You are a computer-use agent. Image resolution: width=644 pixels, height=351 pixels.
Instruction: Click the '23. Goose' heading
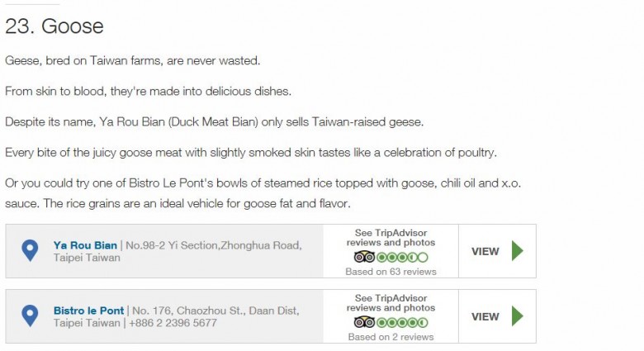coord(54,26)
